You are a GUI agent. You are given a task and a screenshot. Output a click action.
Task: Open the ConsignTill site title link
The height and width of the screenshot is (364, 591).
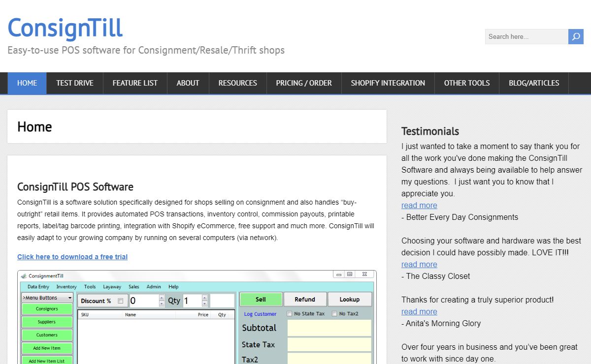click(65, 28)
